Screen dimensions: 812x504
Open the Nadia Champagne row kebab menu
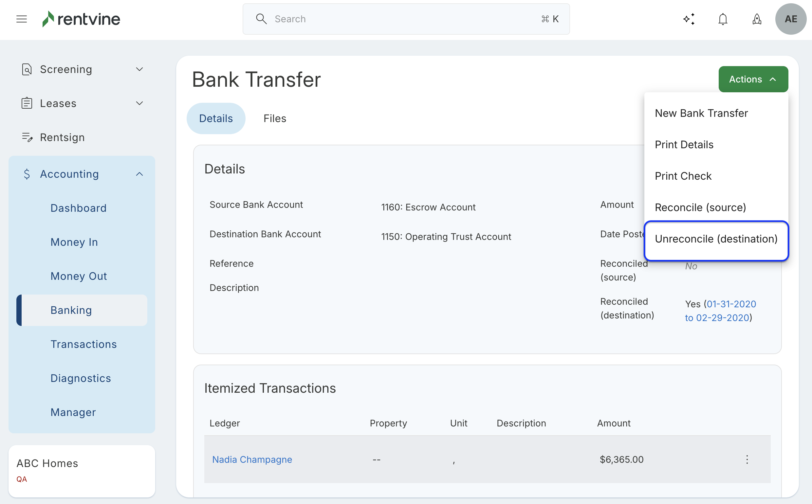tap(747, 459)
